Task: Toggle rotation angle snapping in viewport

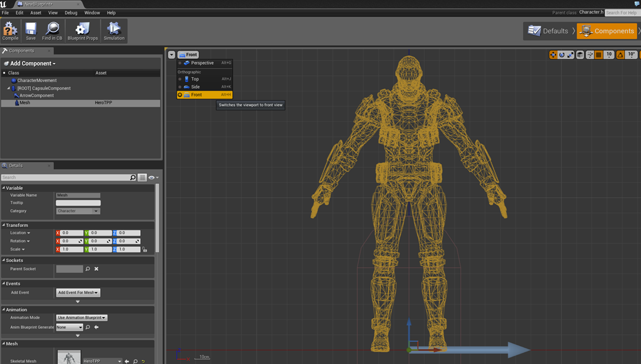Action: pos(621,55)
